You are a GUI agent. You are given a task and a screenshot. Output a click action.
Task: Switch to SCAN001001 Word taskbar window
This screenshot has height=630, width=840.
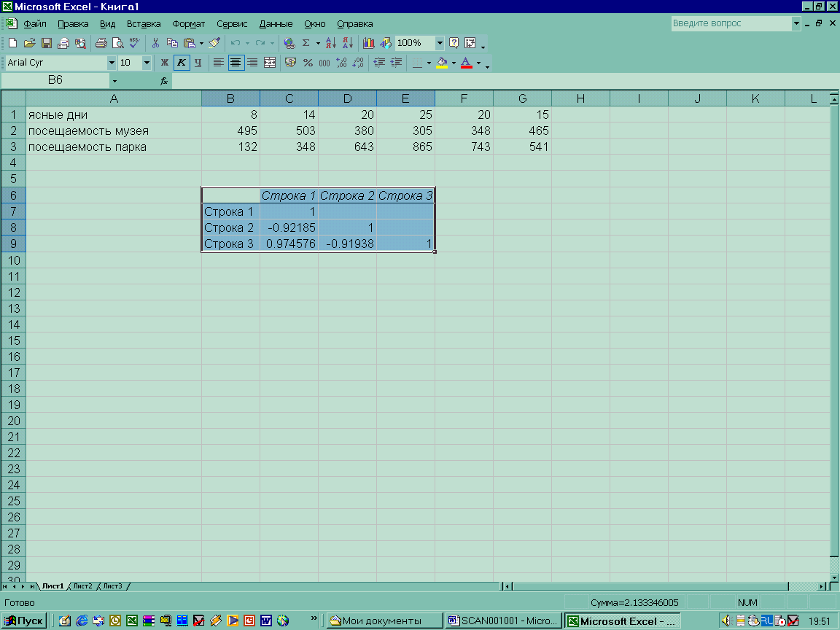(504, 621)
